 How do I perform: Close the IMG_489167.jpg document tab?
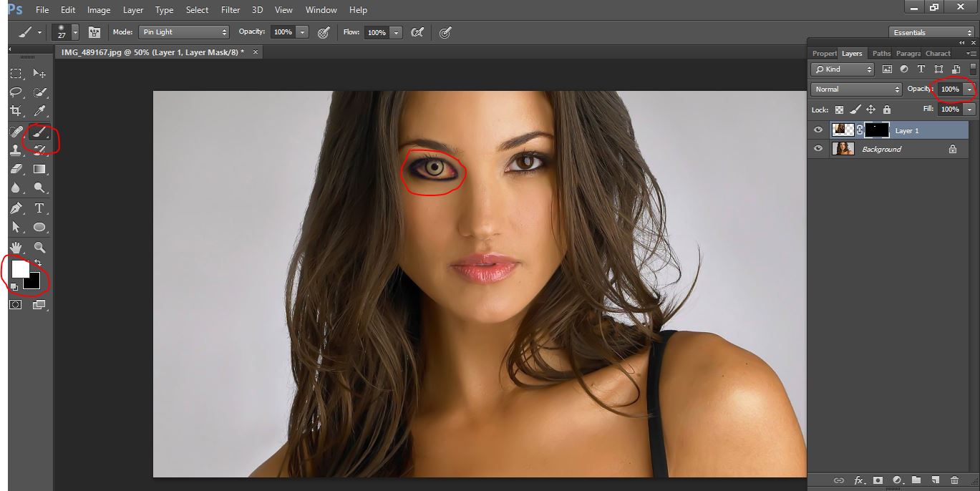[x=256, y=52]
